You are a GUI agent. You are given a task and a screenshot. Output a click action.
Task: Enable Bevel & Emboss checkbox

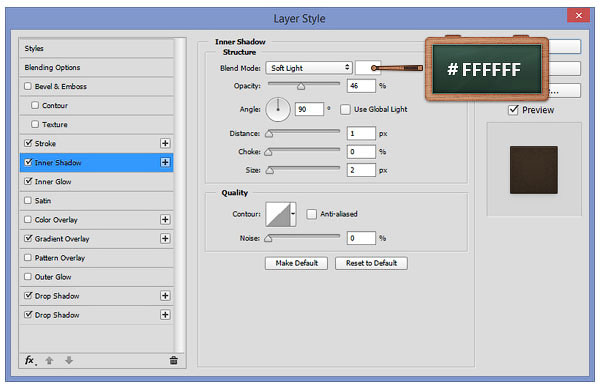coord(28,86)
